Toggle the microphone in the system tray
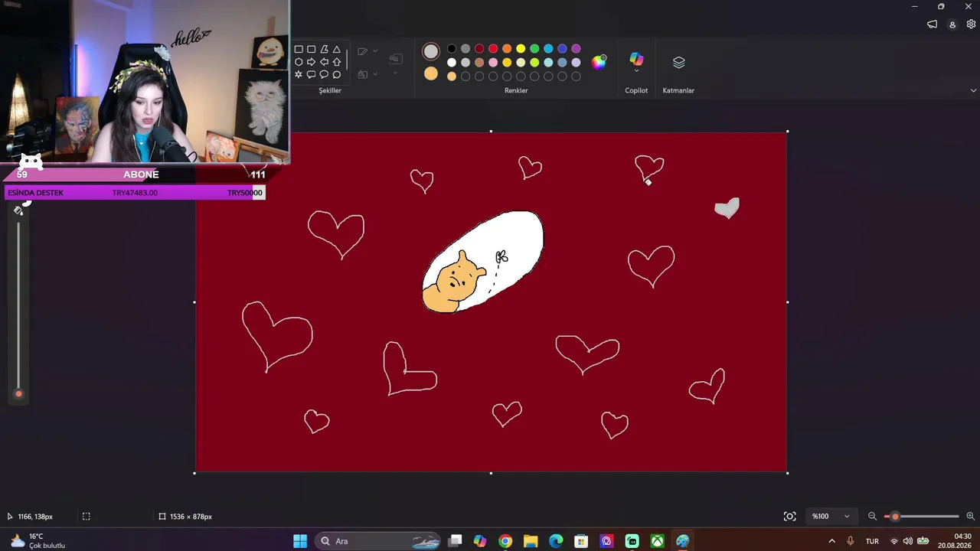This screenshot has height=551, width=980. [x=851, y=541]
